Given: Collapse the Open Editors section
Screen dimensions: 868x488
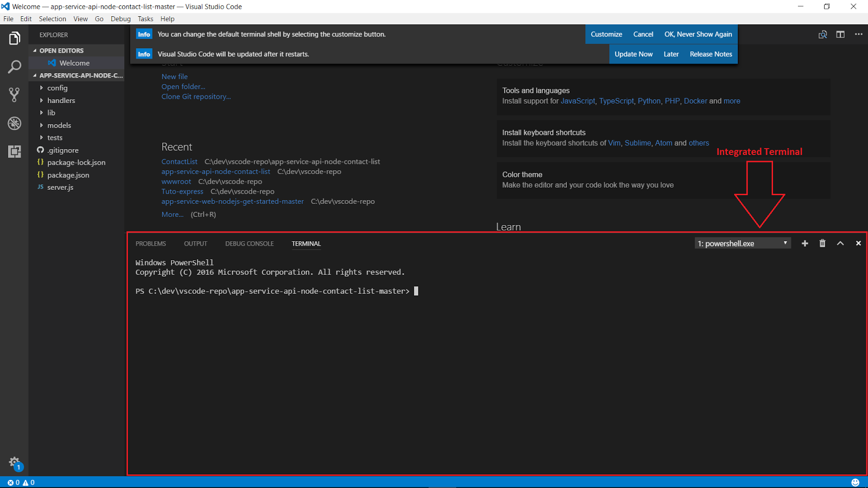Looking at the screenshot, I should 76,50.
